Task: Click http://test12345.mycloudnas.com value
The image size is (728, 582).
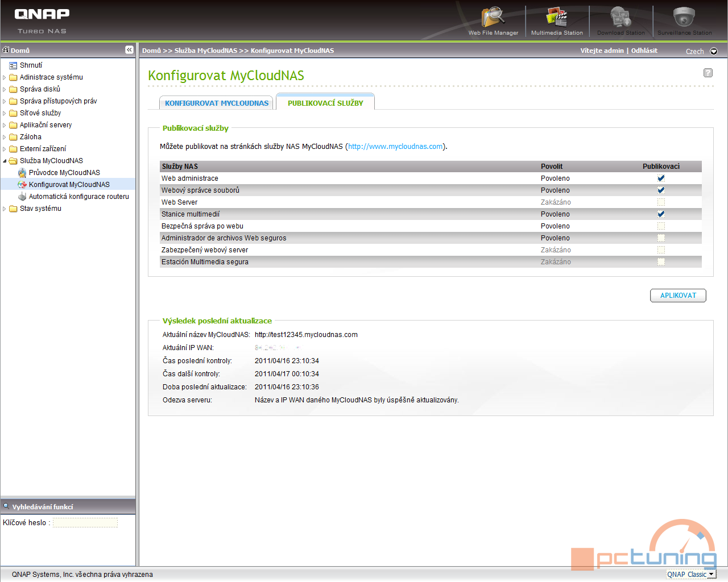Action: tap(306, 335)
